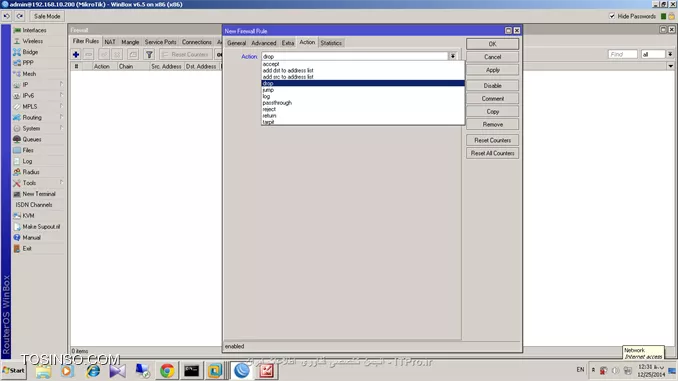Image resolution: width=678 pixels, height=381 pixels.
Task: Open the Firewall column list dropdown arrow
Action: coord(671,66)
